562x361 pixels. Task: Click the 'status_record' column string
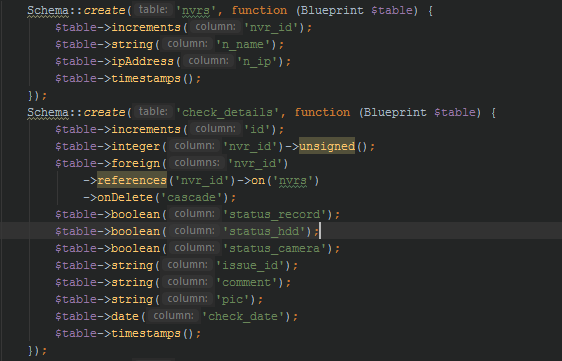[275, 214]
